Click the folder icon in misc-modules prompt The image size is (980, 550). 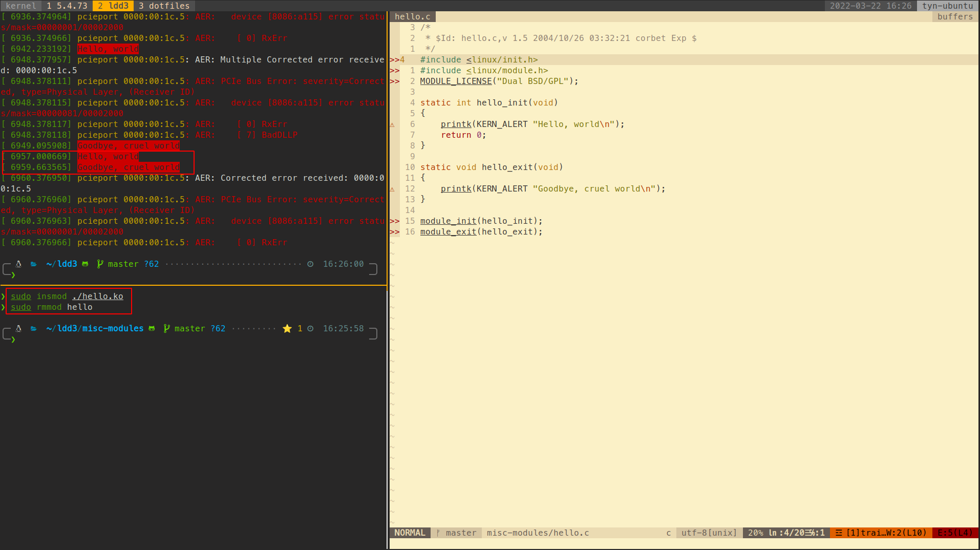tap(34, 328)
